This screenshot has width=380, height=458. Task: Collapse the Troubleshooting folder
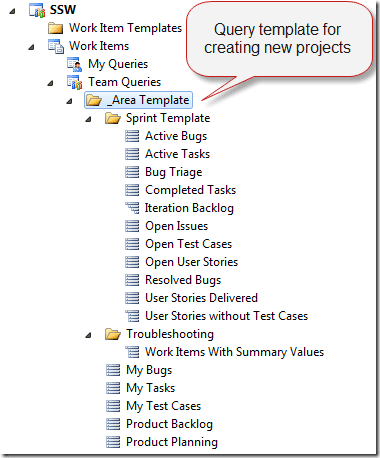tap(88, 335)
